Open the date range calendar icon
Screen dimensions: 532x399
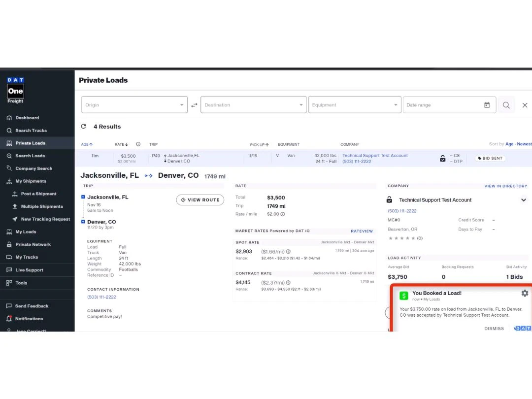[487, 105]
